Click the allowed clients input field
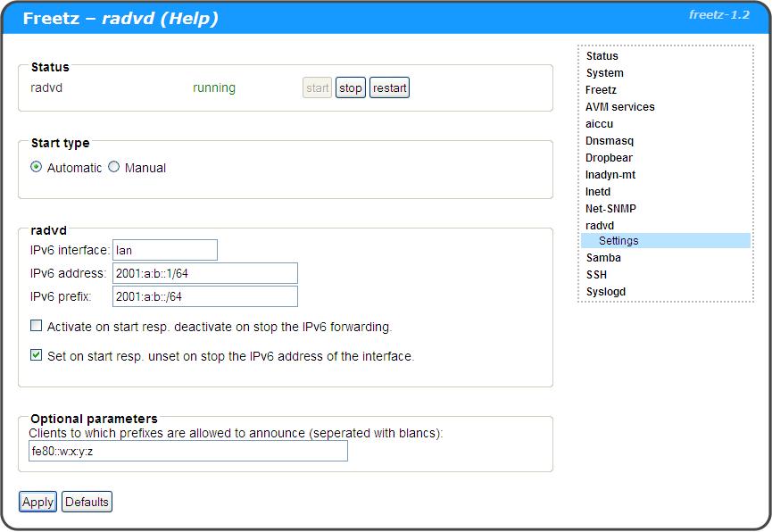 (187, 452)
